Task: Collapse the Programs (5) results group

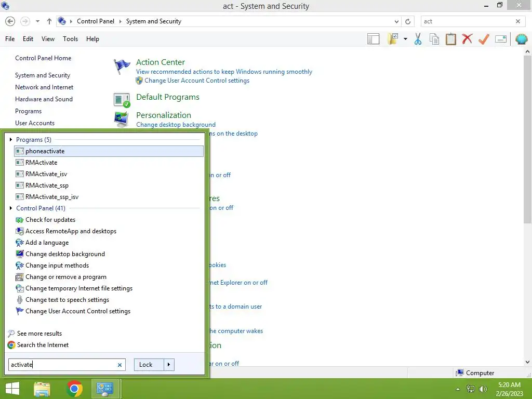Action: (11, 139)
